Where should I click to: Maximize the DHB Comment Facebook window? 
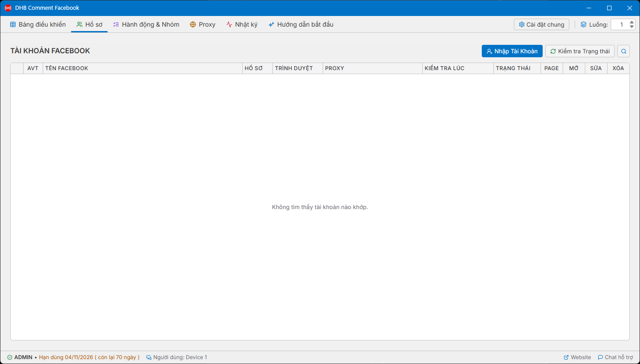point(609,8)
